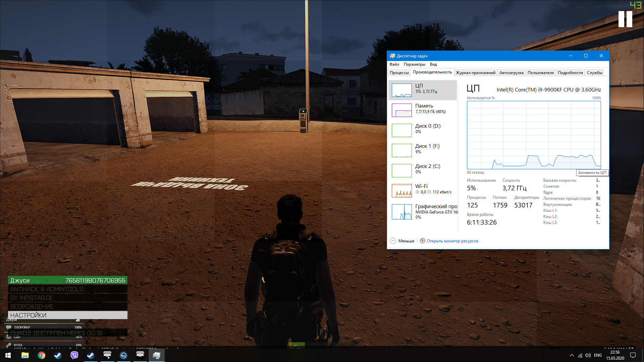Open the Диск 1 (F:) performance entry
644x362 pixels.
point(423,150)
